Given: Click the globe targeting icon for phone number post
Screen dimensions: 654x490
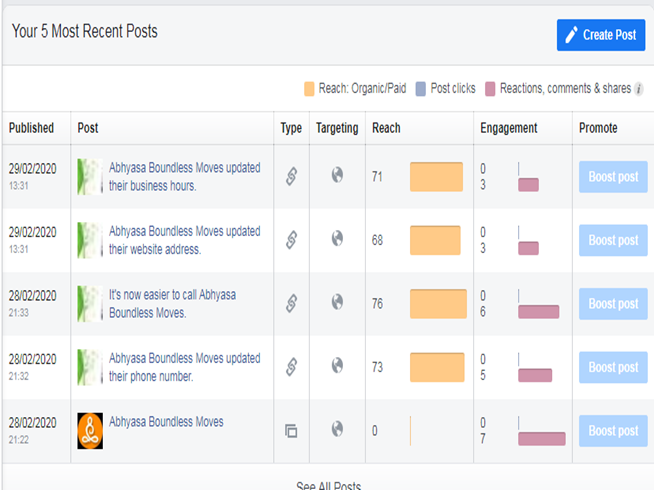Looking at the screenshot, I should [x=337, y=366].
